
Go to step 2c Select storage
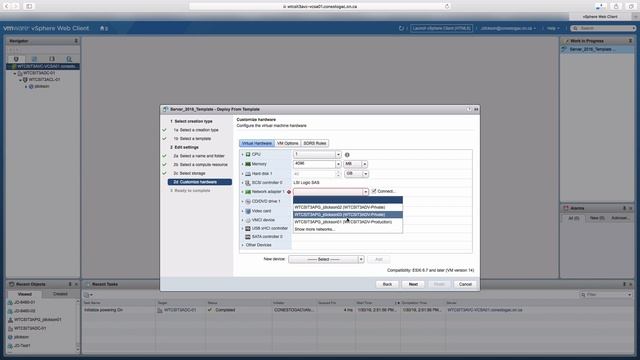(189, 173)
